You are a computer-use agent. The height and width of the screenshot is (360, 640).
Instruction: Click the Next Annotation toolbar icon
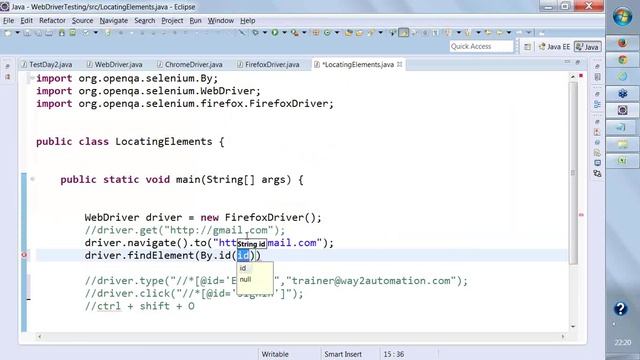[448, 33]
